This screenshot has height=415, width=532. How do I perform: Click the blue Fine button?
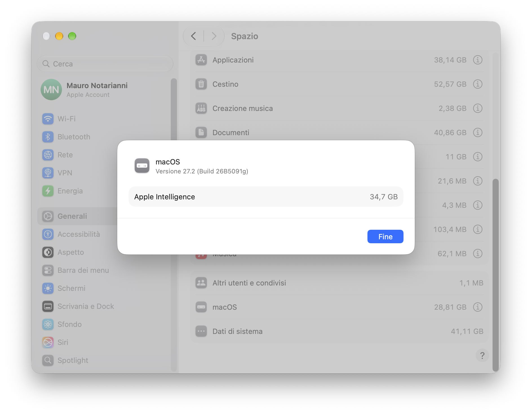(385, 236)
